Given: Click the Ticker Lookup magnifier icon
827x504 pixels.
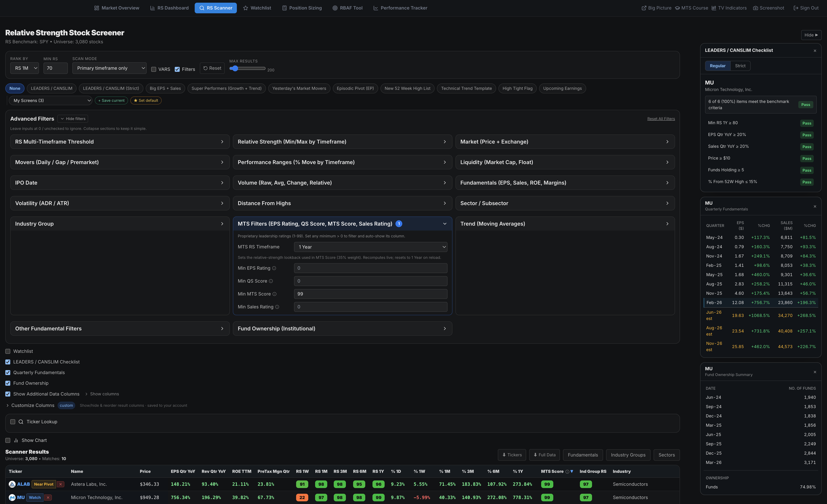Looking at the screenshot, I should click(21, 422).
